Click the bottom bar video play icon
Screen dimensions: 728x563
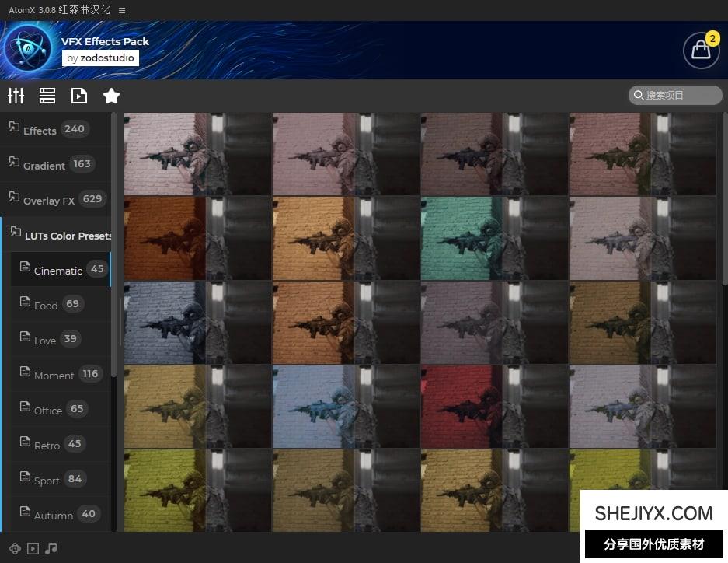(33, 548)
